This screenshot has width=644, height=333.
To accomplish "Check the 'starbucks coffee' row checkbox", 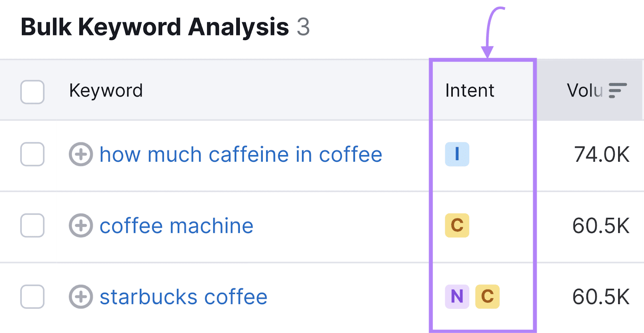I will point(32,297).
